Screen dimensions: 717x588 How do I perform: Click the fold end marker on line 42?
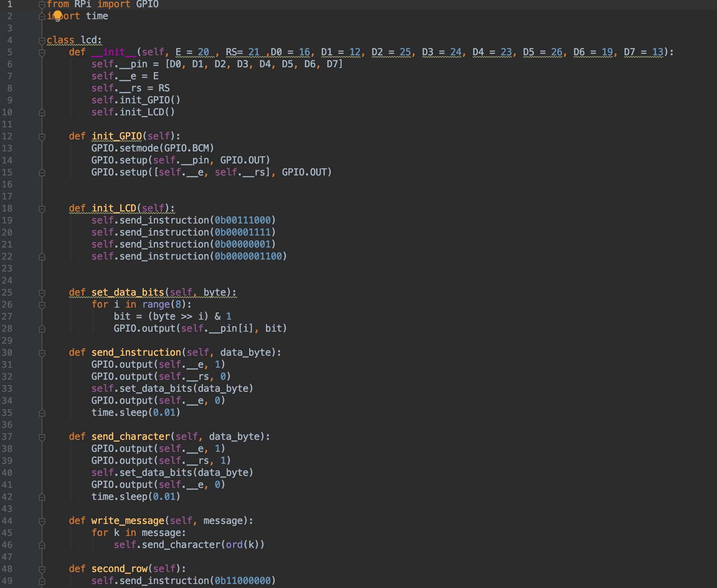[42, 497]
